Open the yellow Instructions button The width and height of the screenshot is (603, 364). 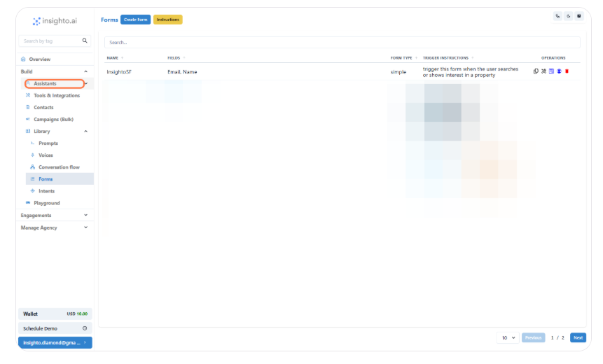[167, 20]
